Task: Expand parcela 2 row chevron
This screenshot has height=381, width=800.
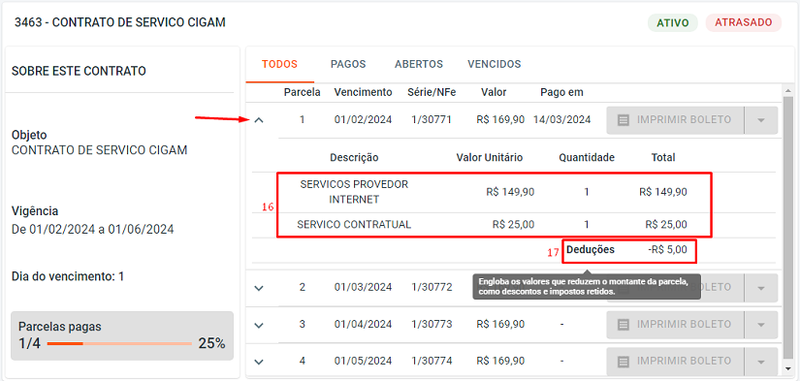Action: pyautogui.click(x=259, y=288)
